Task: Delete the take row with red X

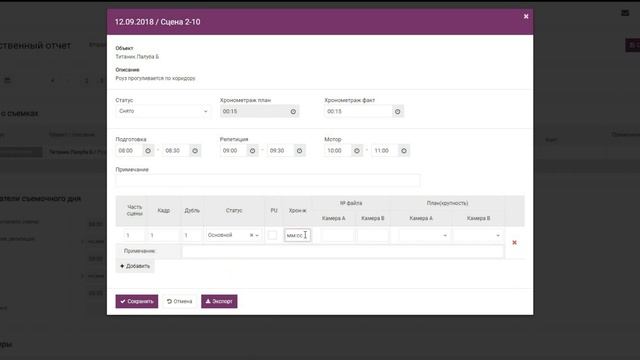Action: 514,242
